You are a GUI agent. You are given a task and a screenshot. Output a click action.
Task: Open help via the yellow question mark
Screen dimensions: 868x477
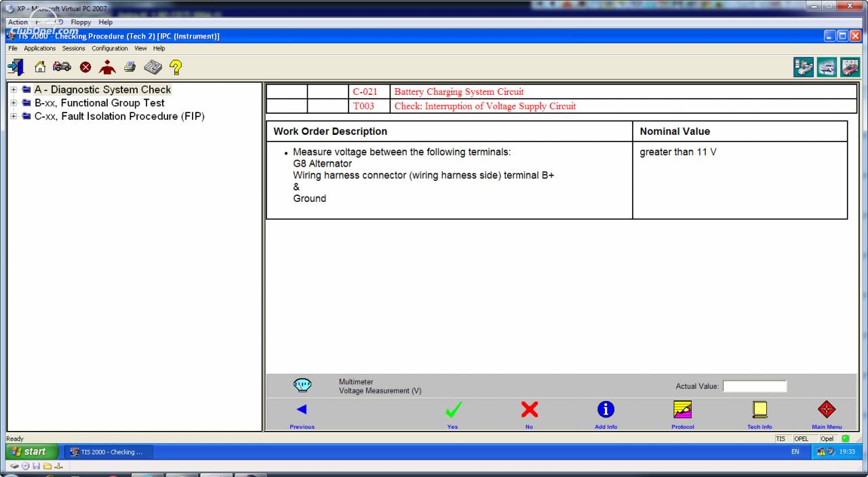(176, 67)
